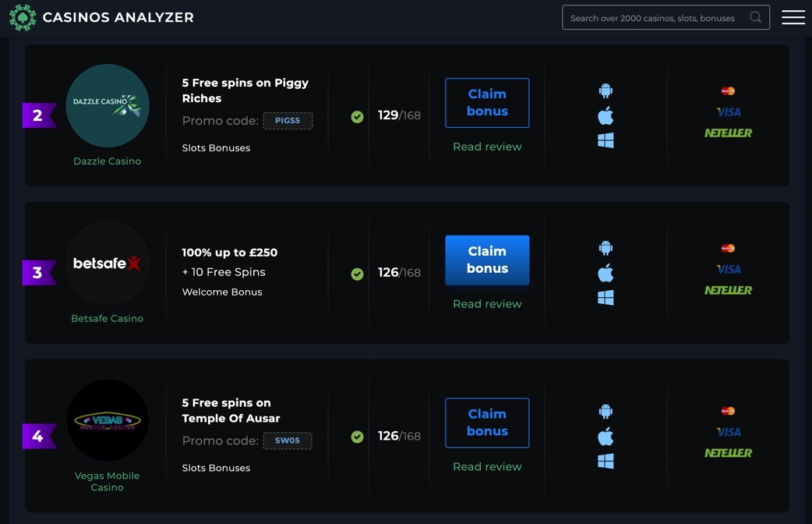Click the Visa logo in Betsafe Casino row
The height and width of the screenshot is (524, 812).
click(728, 270)
